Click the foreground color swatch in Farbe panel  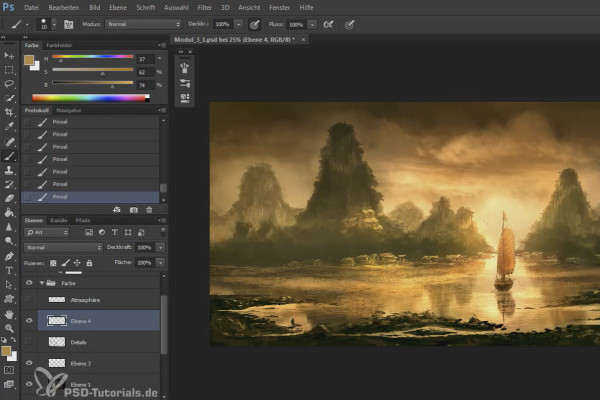pos(29,60)
